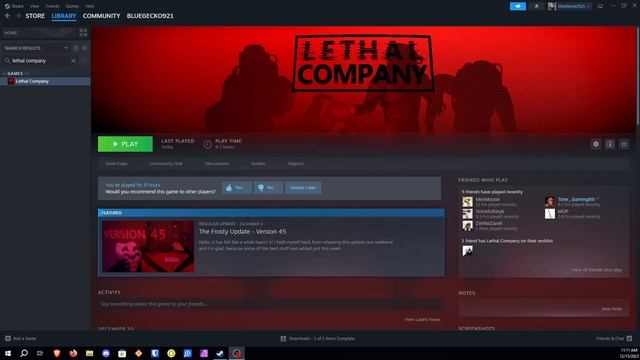Open the Help menu
Viewport: 640px width, 360px height.
tap(90, 6)
